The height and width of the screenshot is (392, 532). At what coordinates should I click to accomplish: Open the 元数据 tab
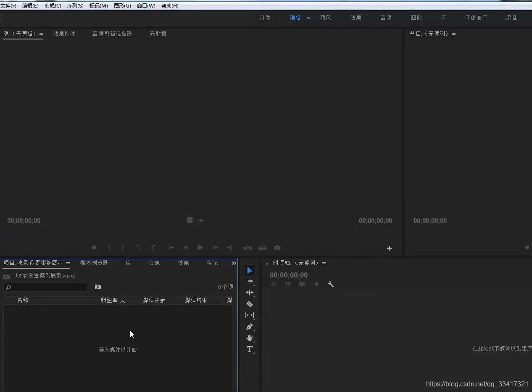[158, 34]
